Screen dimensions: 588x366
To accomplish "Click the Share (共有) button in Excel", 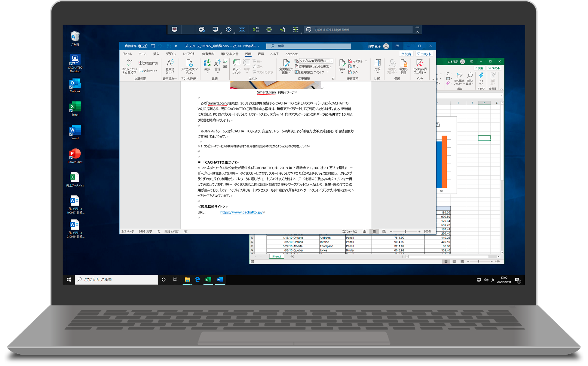I will (x=479, y=68).
